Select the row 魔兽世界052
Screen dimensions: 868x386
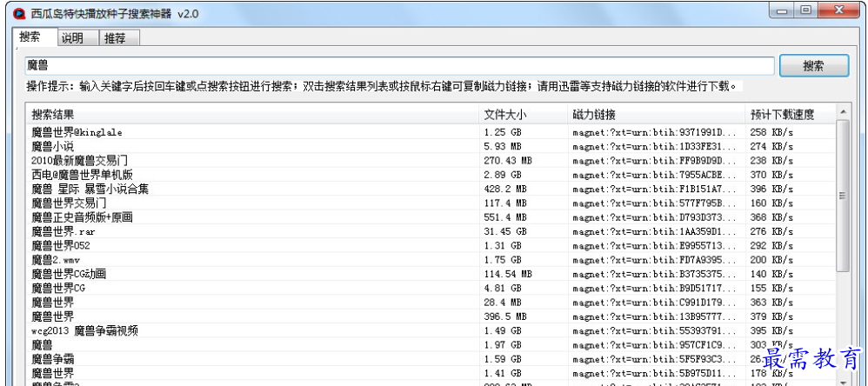click(431, 245)
